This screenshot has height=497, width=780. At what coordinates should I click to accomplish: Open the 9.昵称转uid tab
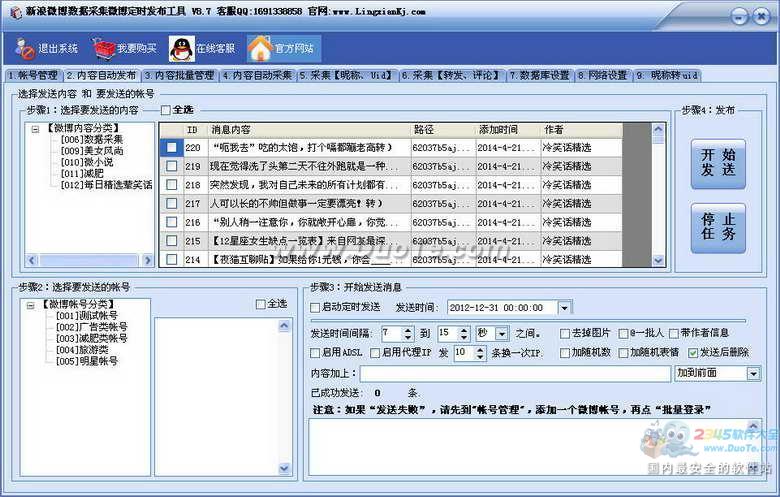(x=667, y=75)
